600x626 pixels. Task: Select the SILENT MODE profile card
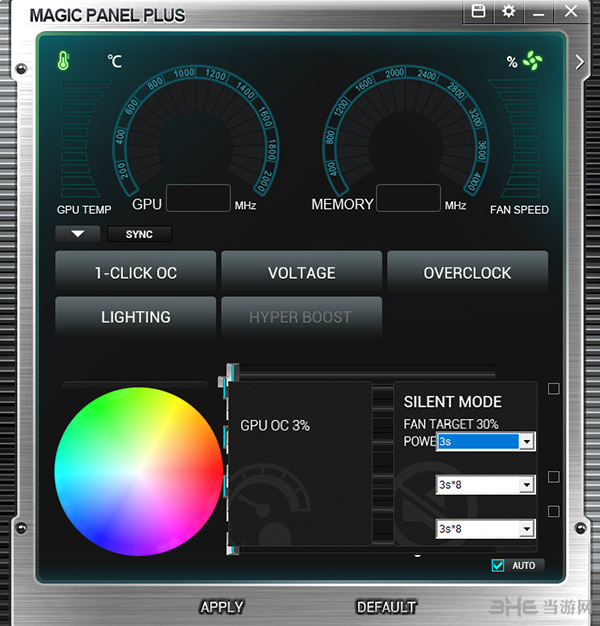click(465, 464)
